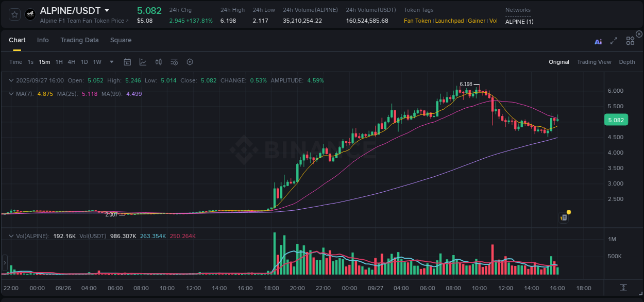Open chart settings via hexagon icon
The height and width of the screenshot is (302, 644).
click(190, 61)
